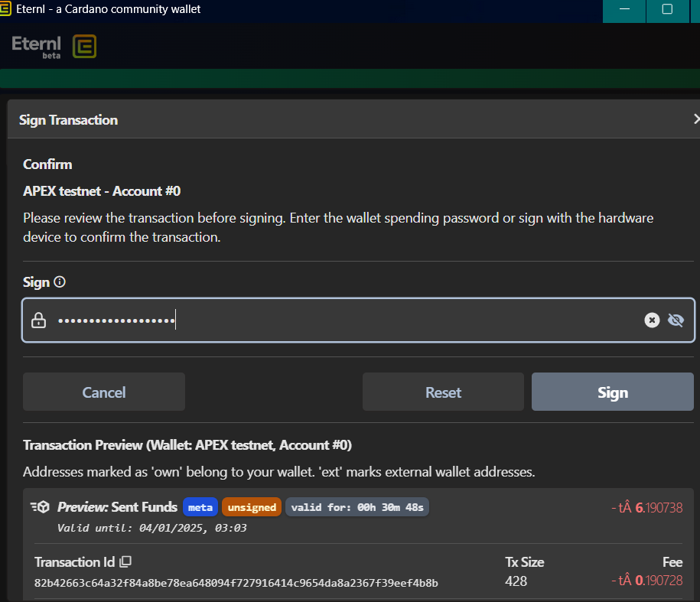
Task: Click the Sign Transaction dialog title
Action: pyautogui.click(x=68, y=119)
